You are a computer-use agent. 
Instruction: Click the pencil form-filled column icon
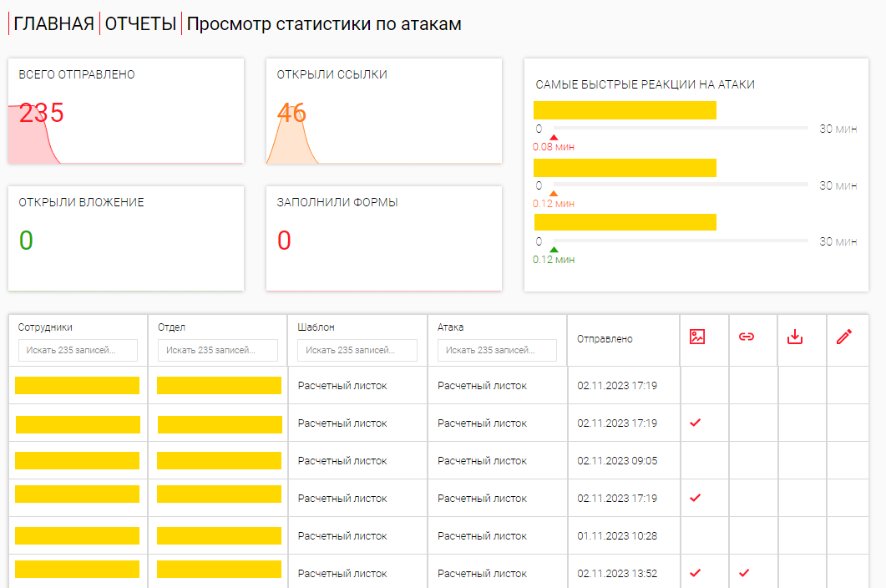[x=844, y=337]
